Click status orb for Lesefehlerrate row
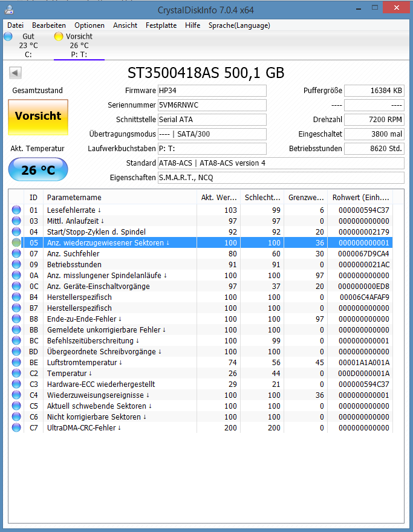The width and height of the screenshot is (413, 532). (16, 210)
